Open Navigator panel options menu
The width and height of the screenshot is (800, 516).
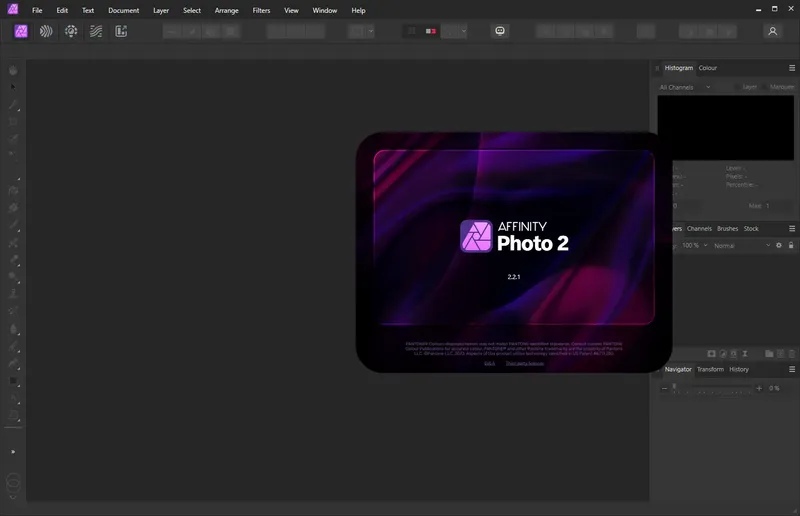click(792, 369)
